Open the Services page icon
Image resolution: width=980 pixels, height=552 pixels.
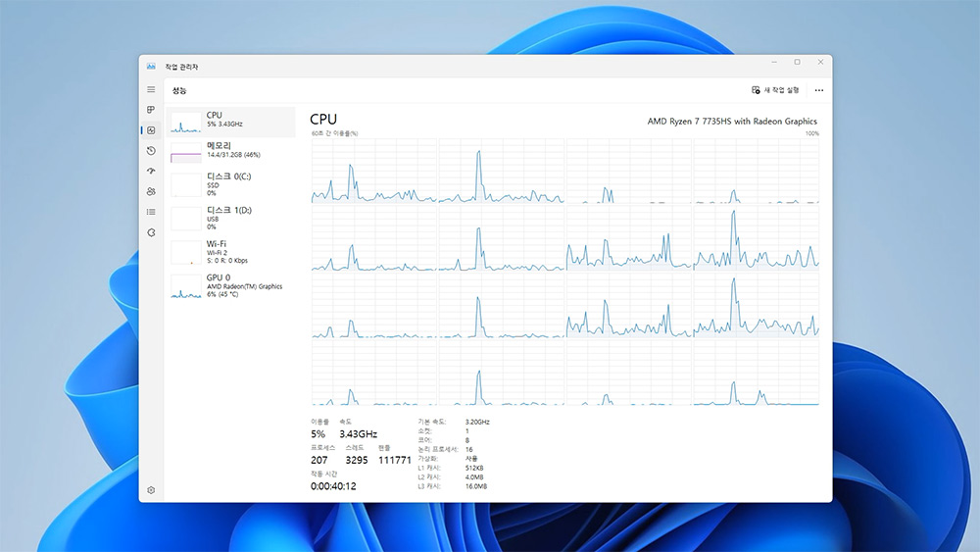pyautogui.click(x=151, y=232)
